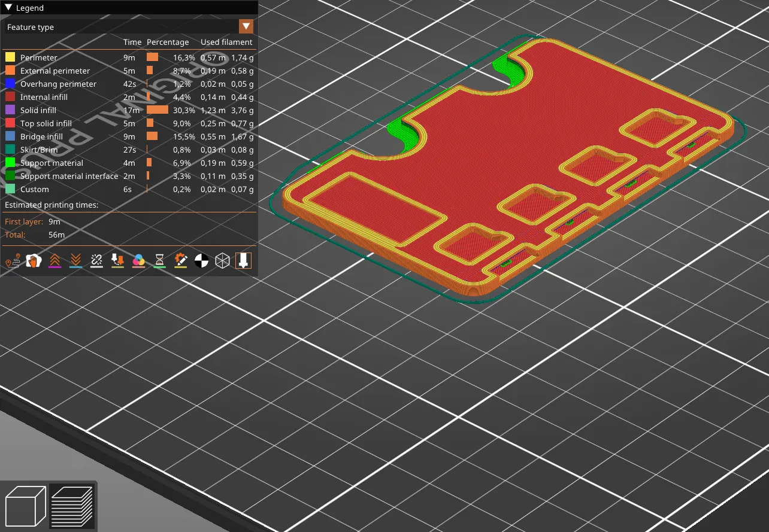Click the orange dropdown arrow button
This screenshot has width=769, height=532.
pos(246,27)
